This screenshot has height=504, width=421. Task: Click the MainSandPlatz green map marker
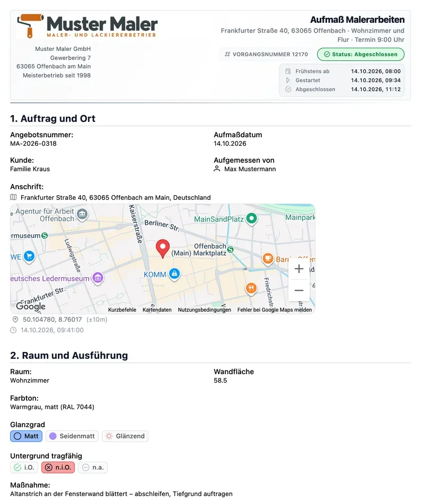pos(251,219)
